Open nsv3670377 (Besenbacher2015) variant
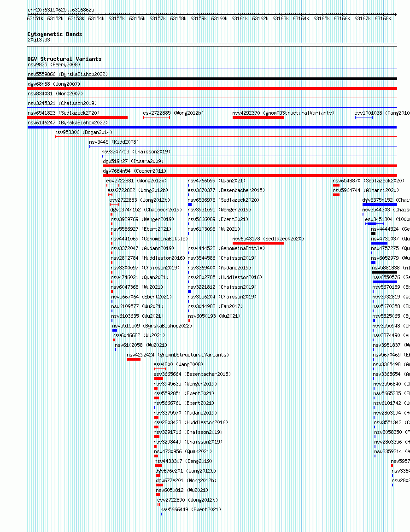Image resolution: width=410 pixels, height=532 pixels. click(226, 190)
